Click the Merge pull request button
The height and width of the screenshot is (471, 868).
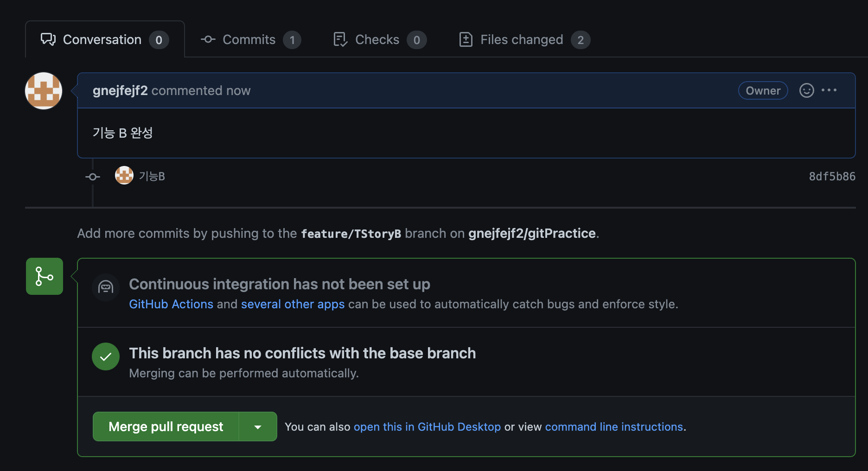166,426
